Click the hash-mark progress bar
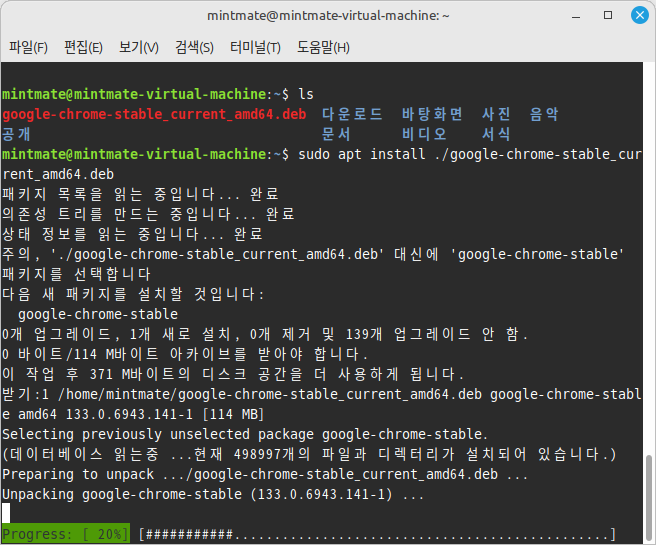 [x=377, y=534]
